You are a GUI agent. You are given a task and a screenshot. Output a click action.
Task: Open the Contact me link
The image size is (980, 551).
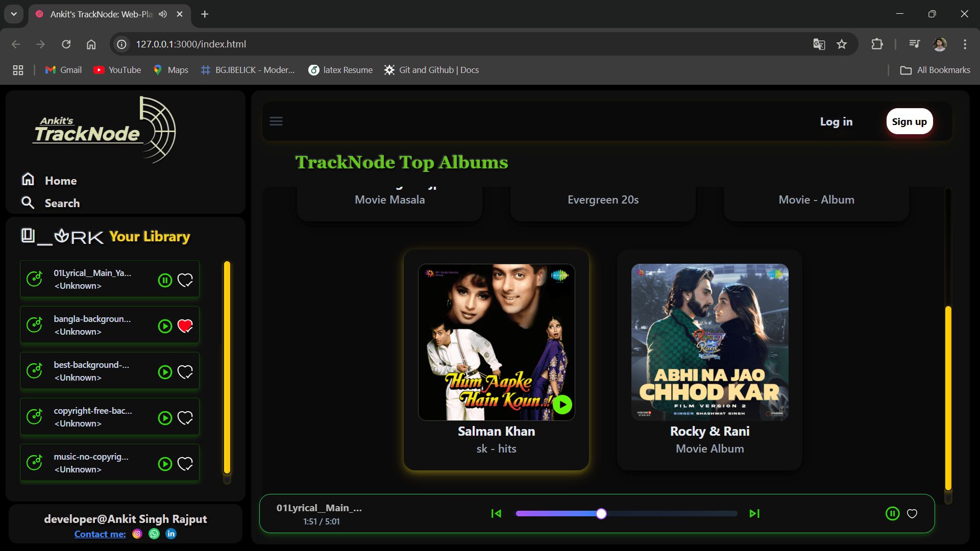(100, 534)
